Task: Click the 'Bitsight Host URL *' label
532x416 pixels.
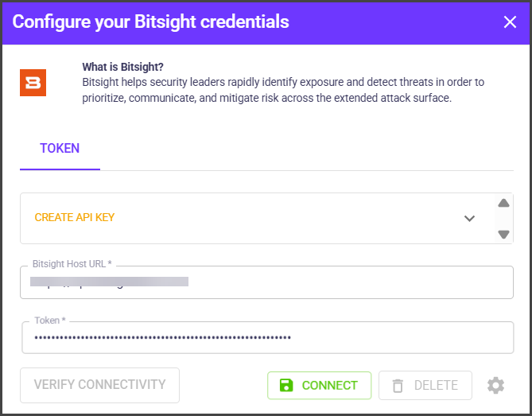Action: point(72,264)
